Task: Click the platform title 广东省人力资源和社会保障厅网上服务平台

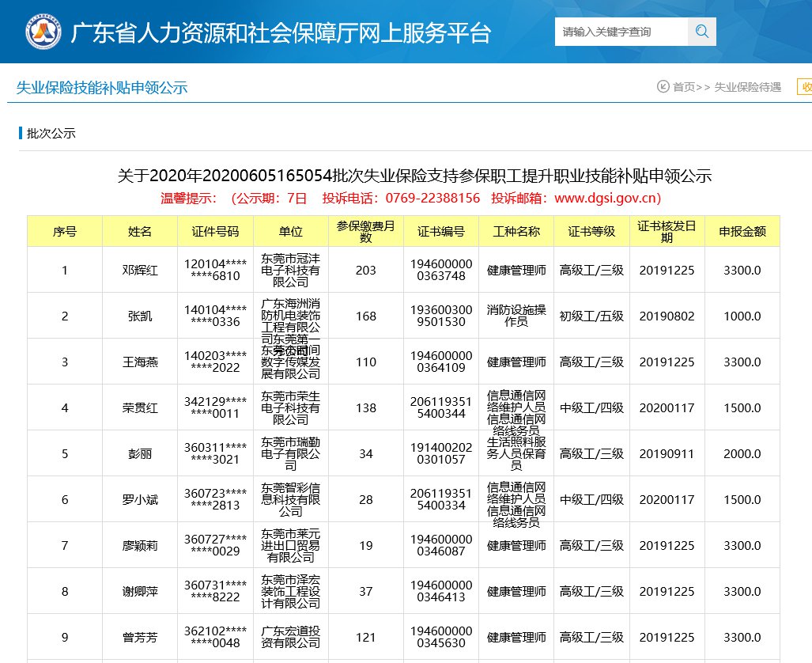Action: [281, 33]
